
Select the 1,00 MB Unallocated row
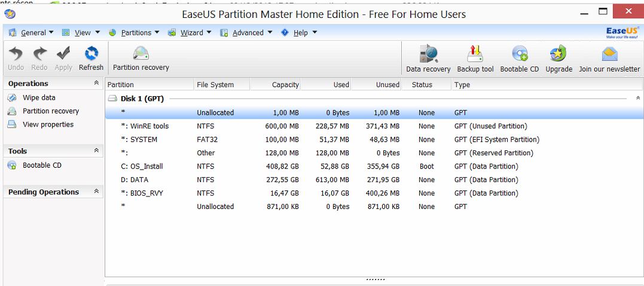pos(374,113)
